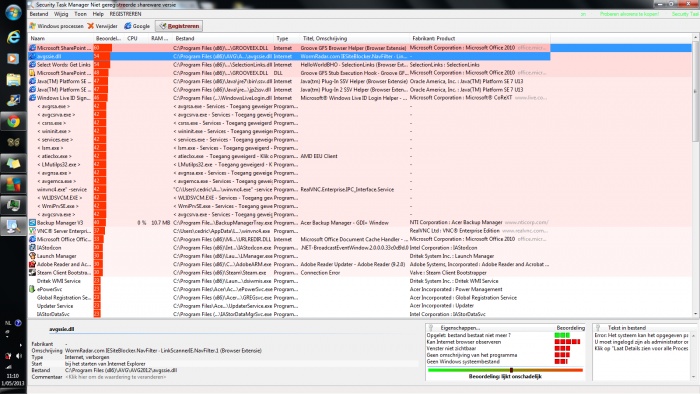Screen dimensions: 700x394
Task: Open Windows Media Player from taskbar
Action: point(13,58)
